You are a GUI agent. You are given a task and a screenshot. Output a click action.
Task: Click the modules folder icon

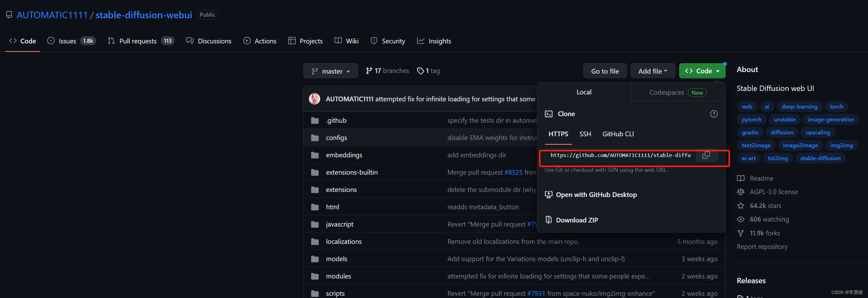(315, 276)
